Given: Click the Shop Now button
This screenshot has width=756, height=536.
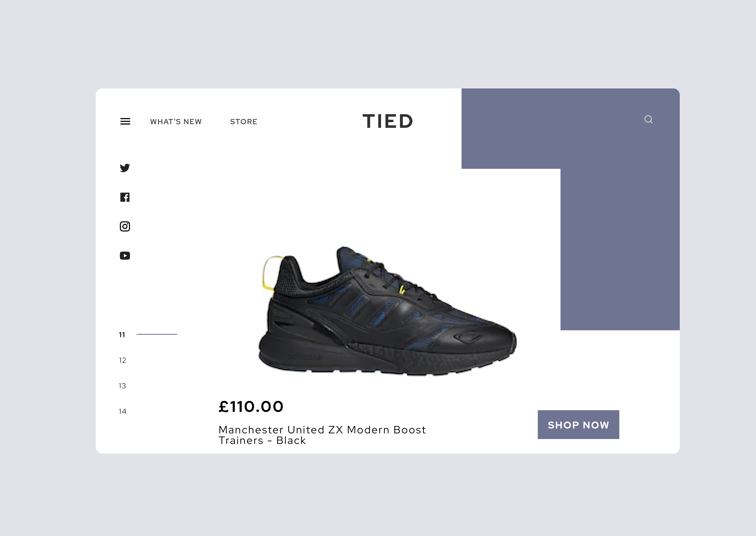Looking at the screenshot, I should (x=579, y=425).
